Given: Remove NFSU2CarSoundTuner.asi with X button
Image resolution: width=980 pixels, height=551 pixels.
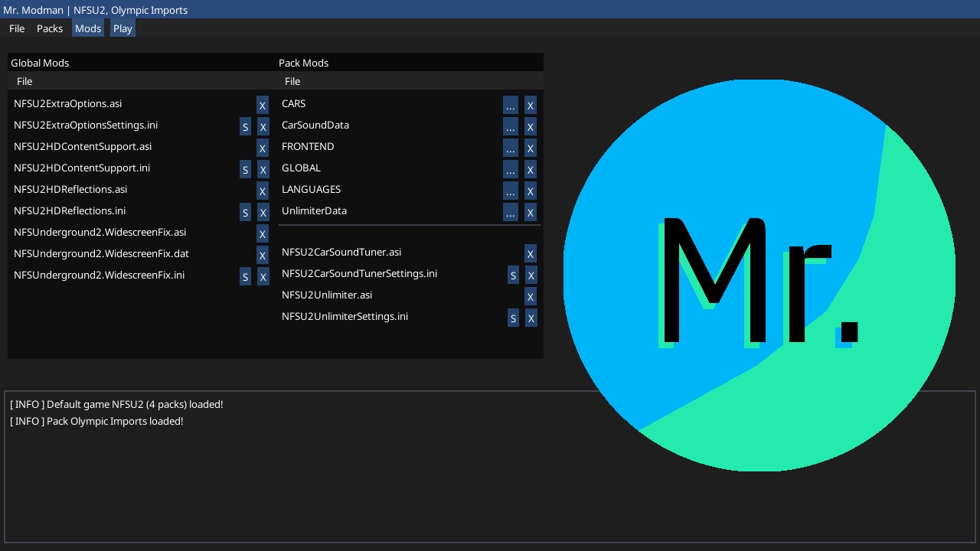Looking at the screenshot, I should click(531, 254).
